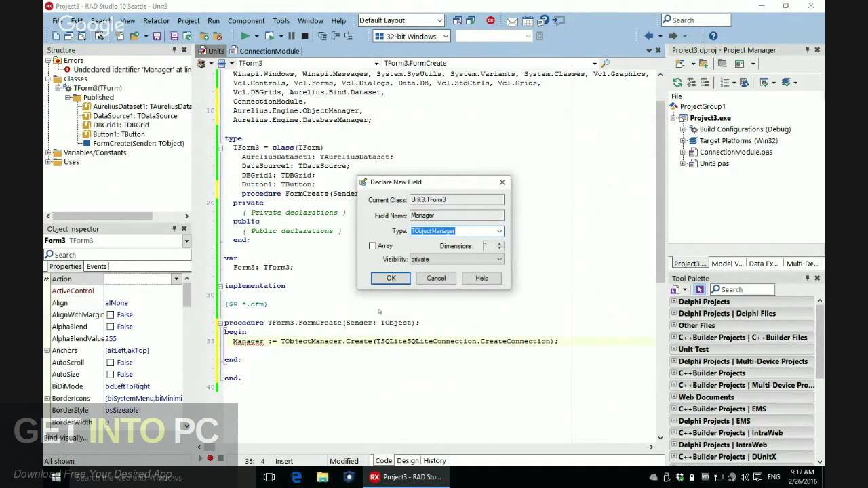This screenshot has width=868, height=488.
Task: Expand the Uses node in Structure panel
Action: (x=49, y=162)
